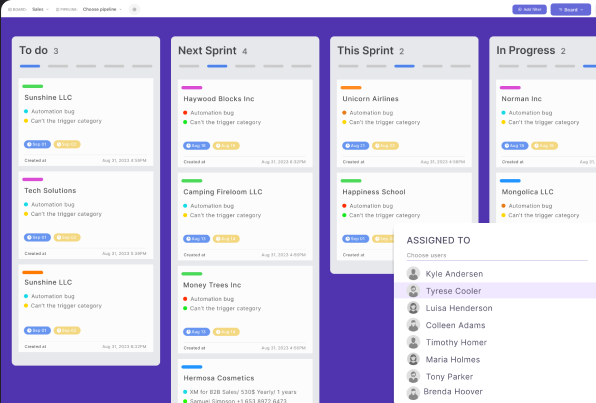
Task: Click the blue first stage segment under To do
Action: pos(30,66)
